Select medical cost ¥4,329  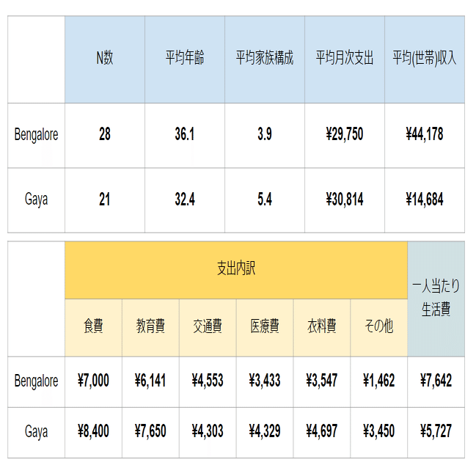(x=265, y=431)
